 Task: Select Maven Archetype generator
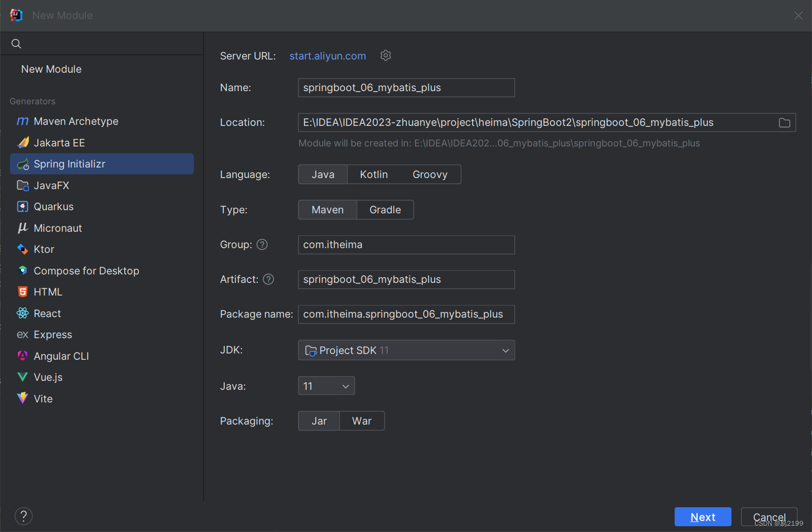(102, 121)
